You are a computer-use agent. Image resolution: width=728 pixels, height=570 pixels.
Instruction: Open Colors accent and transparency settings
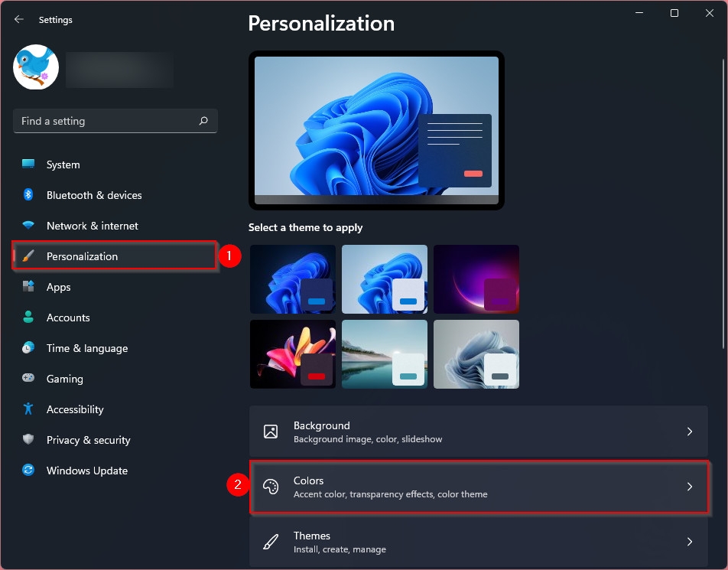pyautogui.click(x=479, y=487)
